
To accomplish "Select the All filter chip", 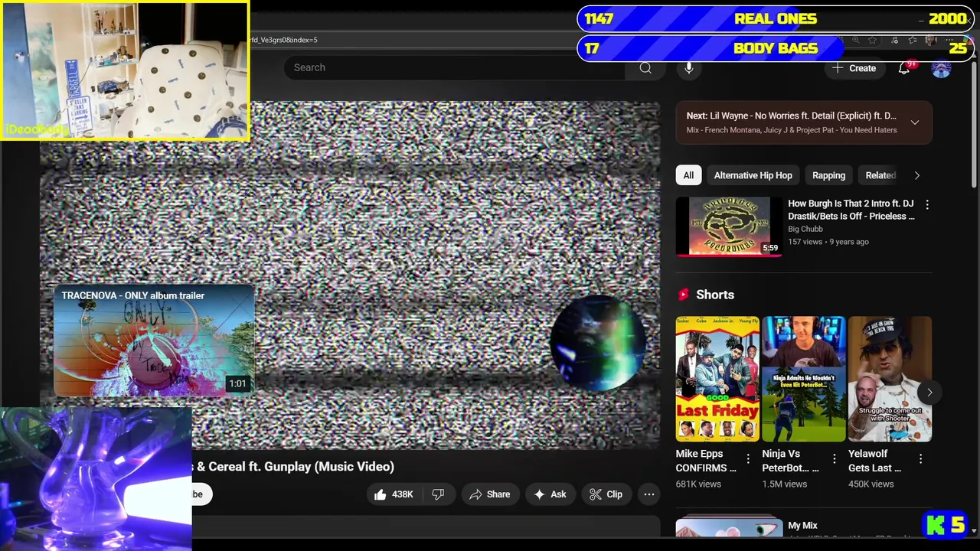I will [688, 175].
